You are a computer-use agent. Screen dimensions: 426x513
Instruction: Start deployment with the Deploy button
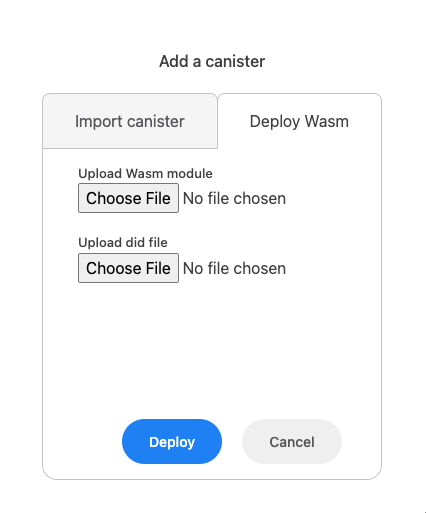pyautogui.click(x=172, y=441)
